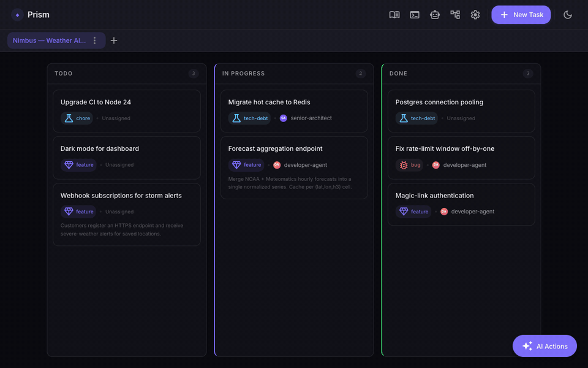
Task: Open the agents robot icon
Action: tap(435, 15)
